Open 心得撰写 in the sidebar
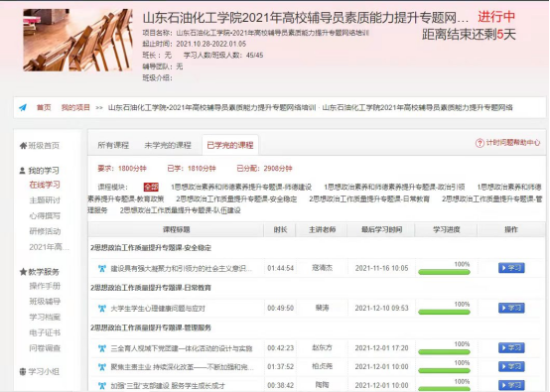 point(45,215)
